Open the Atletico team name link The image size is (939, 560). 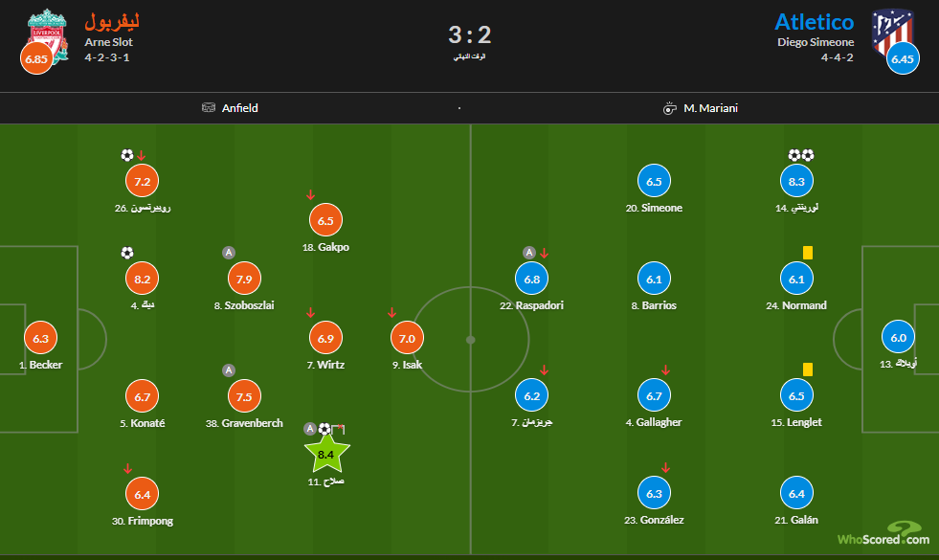(814, 22)
